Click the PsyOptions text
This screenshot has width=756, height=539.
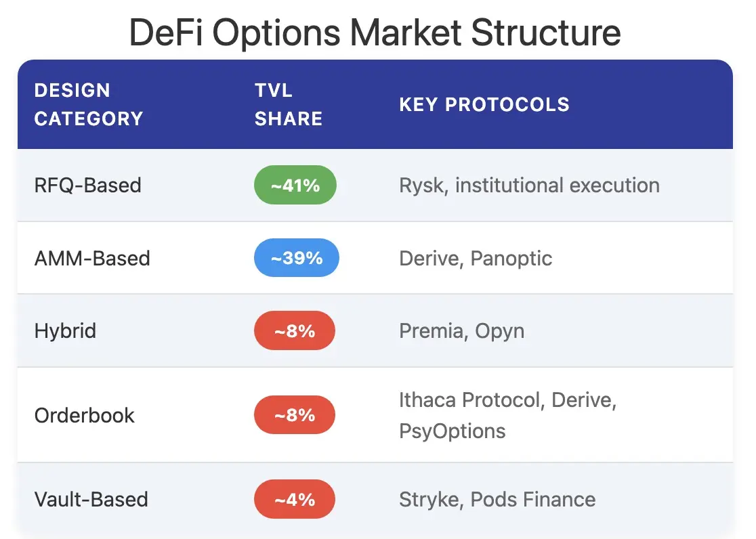[x=453, y=431]
